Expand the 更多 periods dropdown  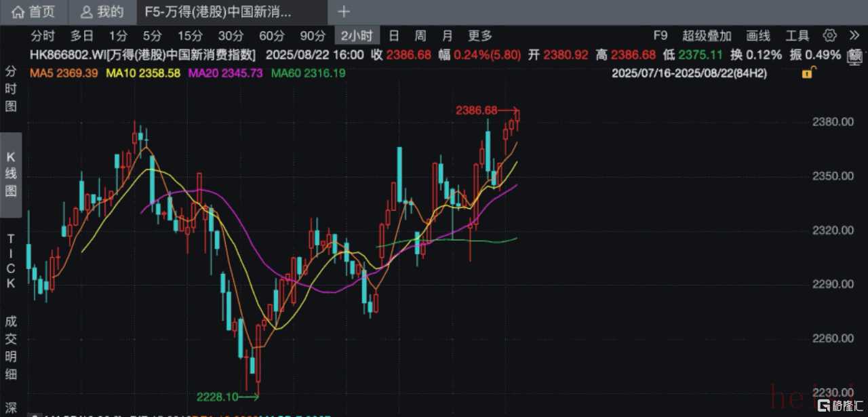480,36
